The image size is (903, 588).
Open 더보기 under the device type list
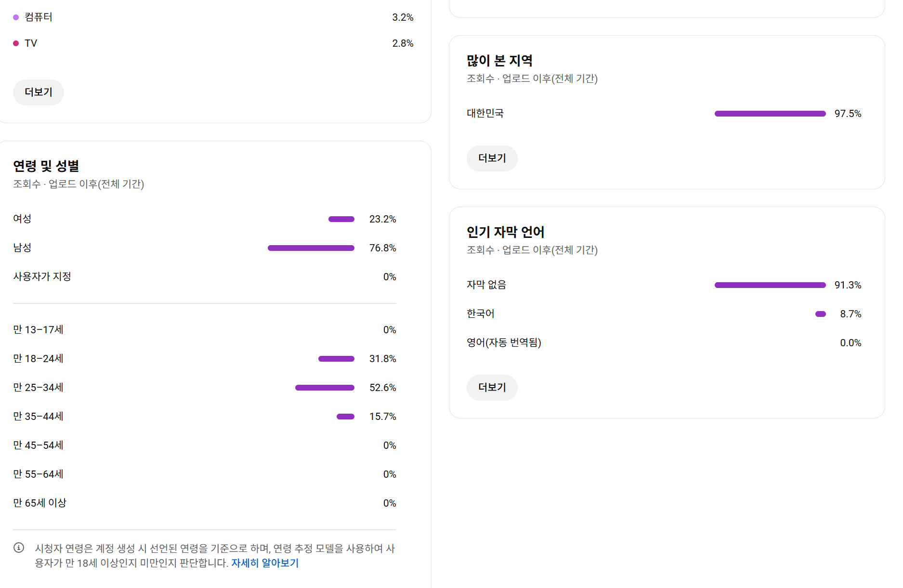(x=39, y=92)
